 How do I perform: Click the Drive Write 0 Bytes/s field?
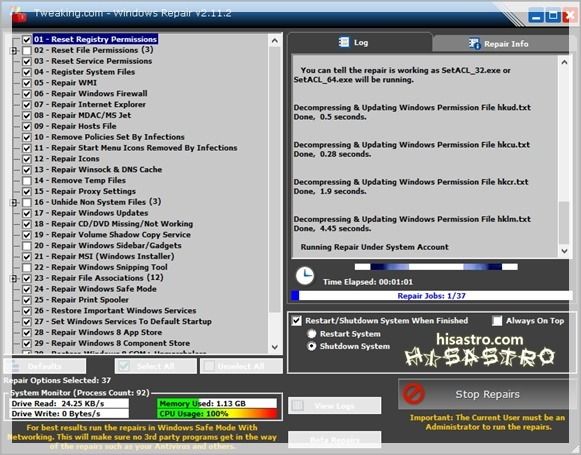pos(69,414)
